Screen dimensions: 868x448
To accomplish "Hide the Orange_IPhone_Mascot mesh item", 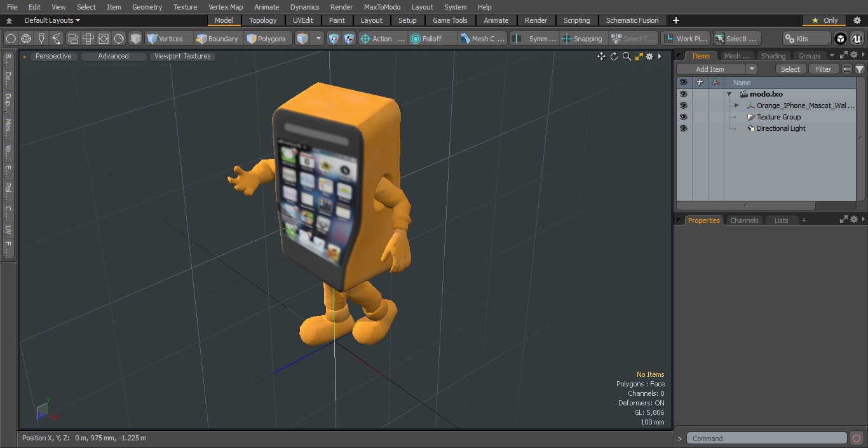I will (x=683, y=105).
